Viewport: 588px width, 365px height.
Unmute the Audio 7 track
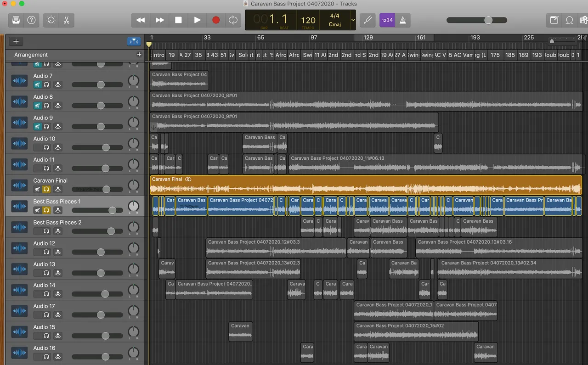(37, 84)
